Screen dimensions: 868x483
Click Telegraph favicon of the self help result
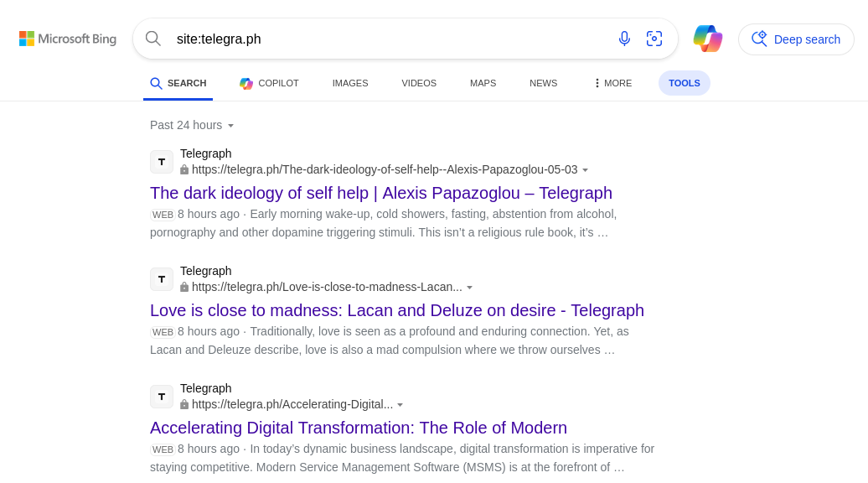[162, 162]
